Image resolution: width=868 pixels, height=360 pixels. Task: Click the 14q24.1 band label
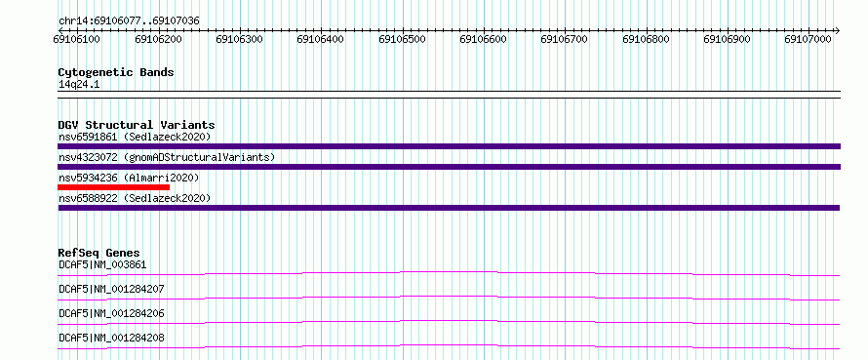(79, 85)
